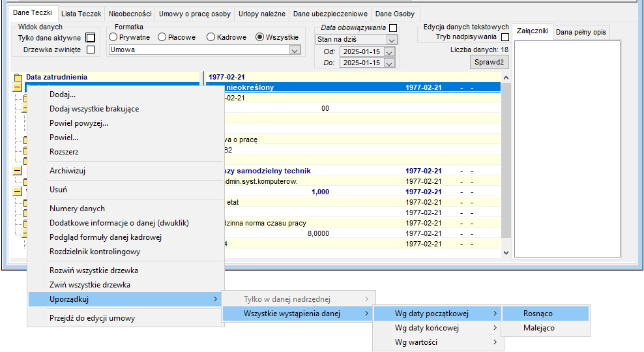Open the Wg wartości submenu
The height and width of the screenshot is (352, 644).
tap(438, 343)
